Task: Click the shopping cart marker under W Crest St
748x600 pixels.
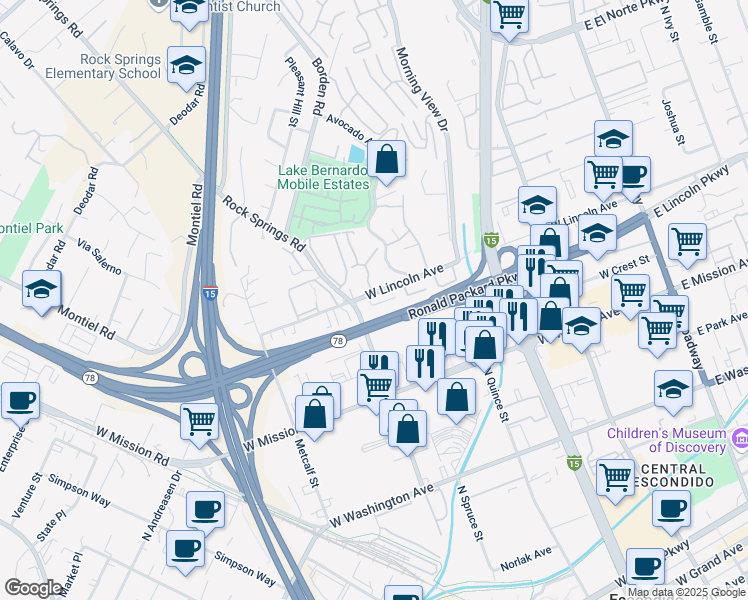Action: click(631, 295)
